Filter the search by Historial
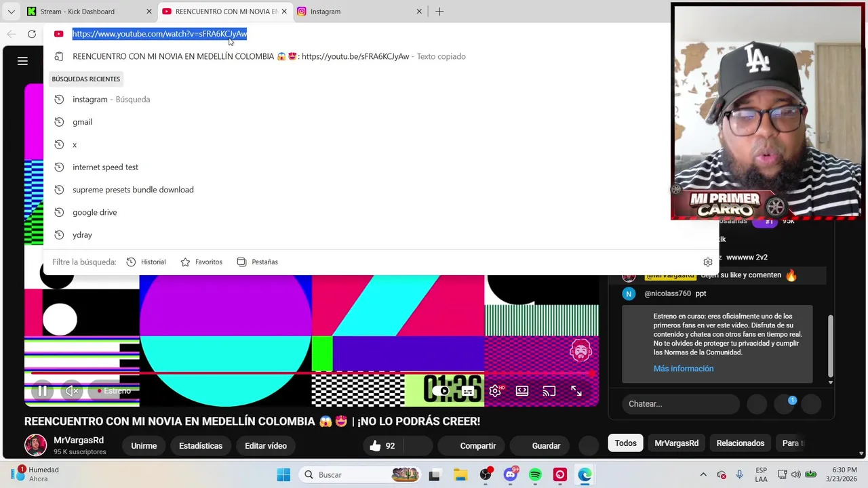The height and width of the screenshot is (488, 868). click(x=146, y=262)
